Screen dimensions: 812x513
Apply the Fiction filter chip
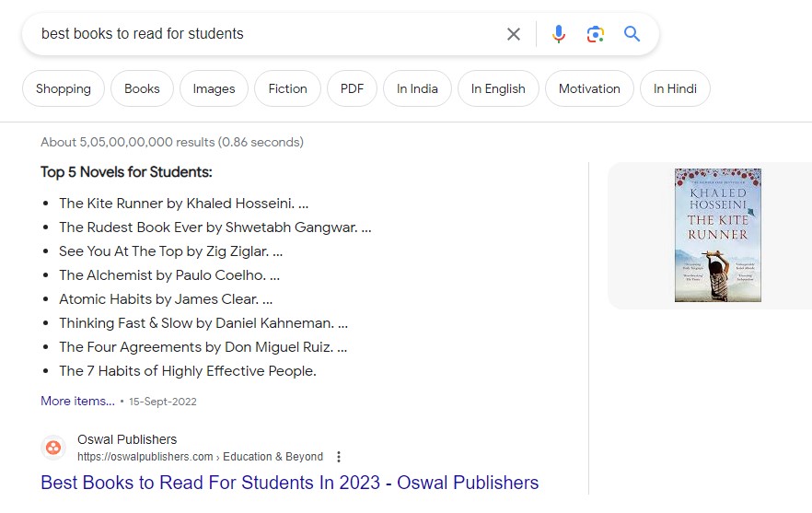(x=287, y=88)
